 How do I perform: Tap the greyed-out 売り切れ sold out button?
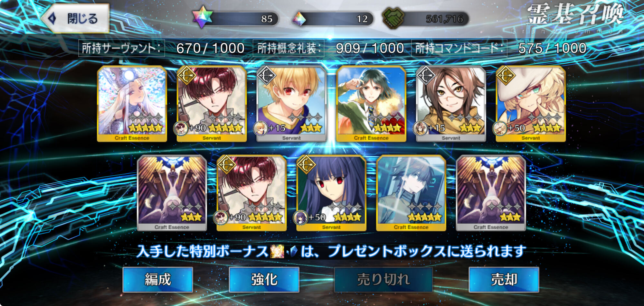tap(383, 279)
